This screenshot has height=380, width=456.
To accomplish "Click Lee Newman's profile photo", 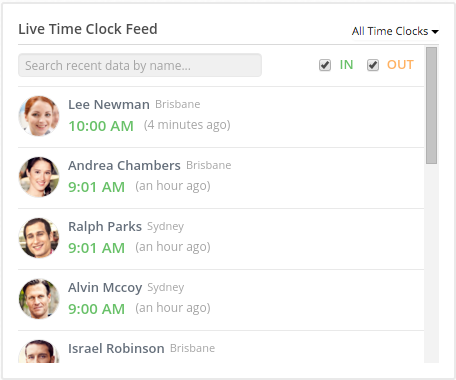I will coord(39,116).
